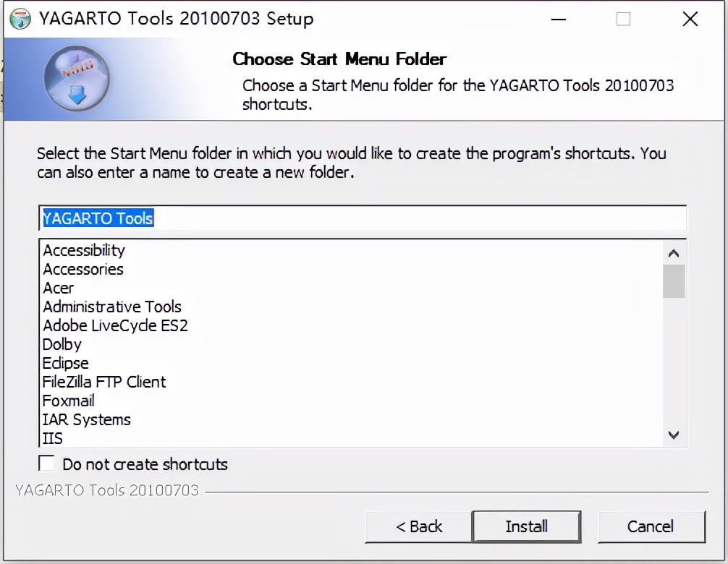This screenshot has width=728, height=564.
Task: Minimize the setup window
Action: 559,19
